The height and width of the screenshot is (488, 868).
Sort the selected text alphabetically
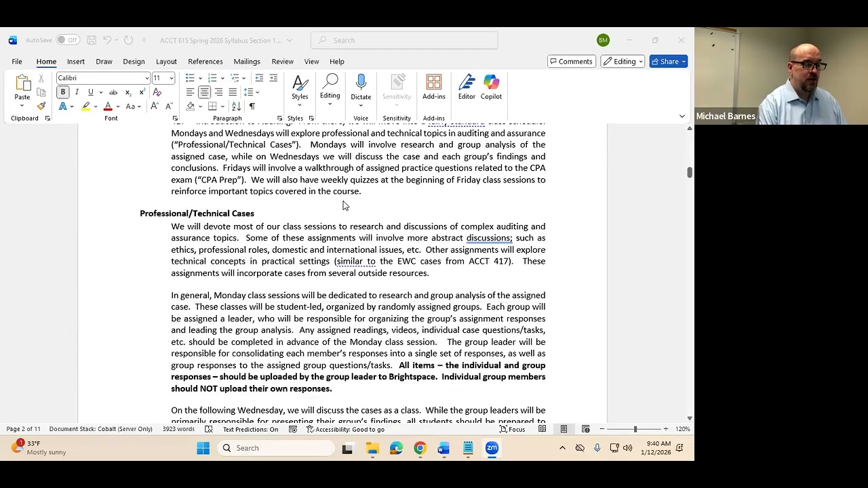(x=236, y=106)
